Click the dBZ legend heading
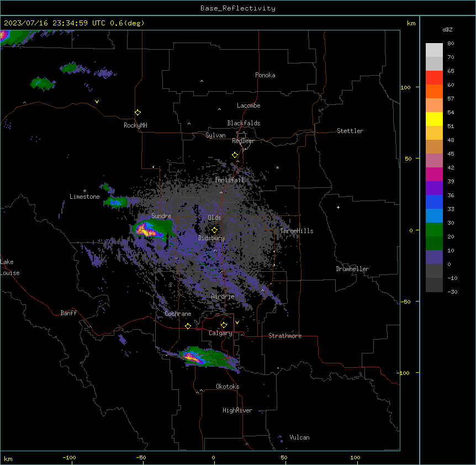The image size is (476, 465). [447, 30]
